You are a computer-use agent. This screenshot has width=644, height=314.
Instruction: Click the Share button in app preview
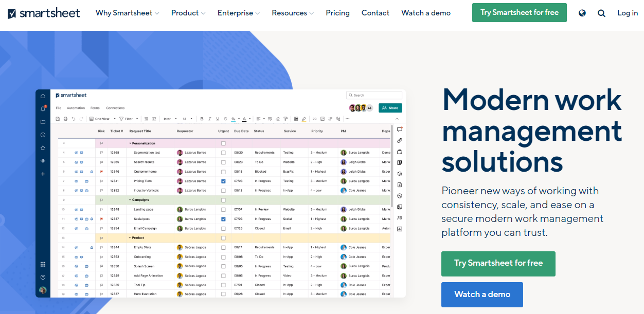click(x=390, y=108)
